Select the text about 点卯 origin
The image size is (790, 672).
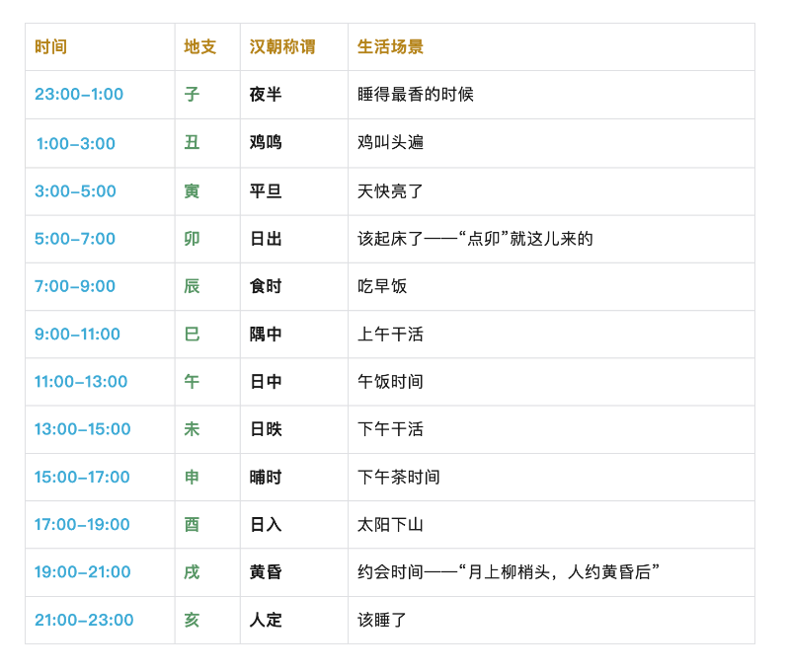point(475,239)
